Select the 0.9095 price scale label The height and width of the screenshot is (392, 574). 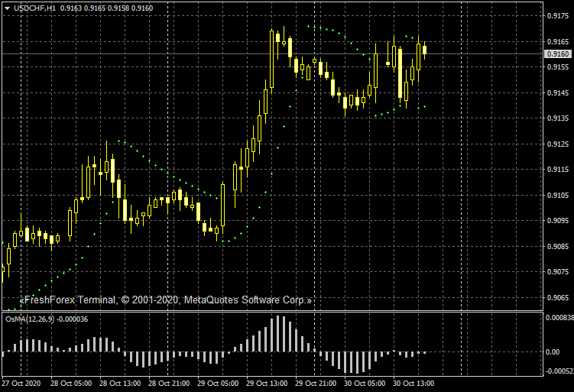click(x=558, y=220)
